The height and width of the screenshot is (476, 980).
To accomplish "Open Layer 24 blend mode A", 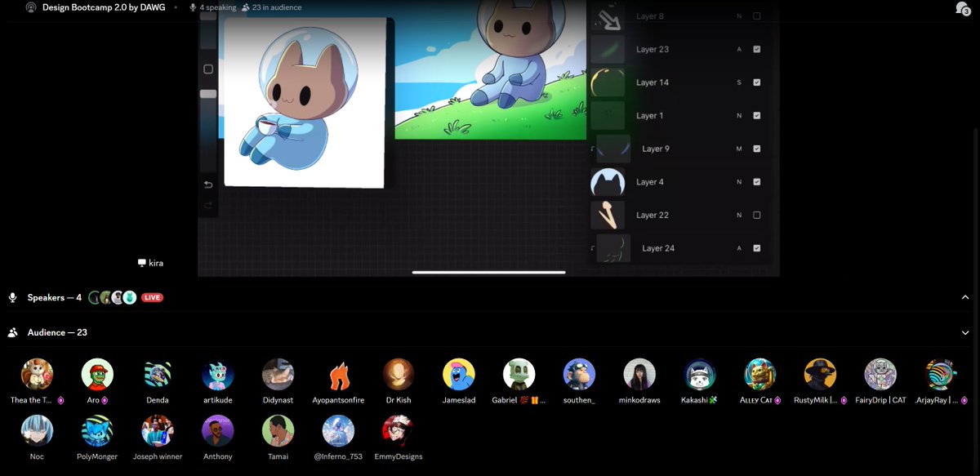I will (x=739, y=248).
